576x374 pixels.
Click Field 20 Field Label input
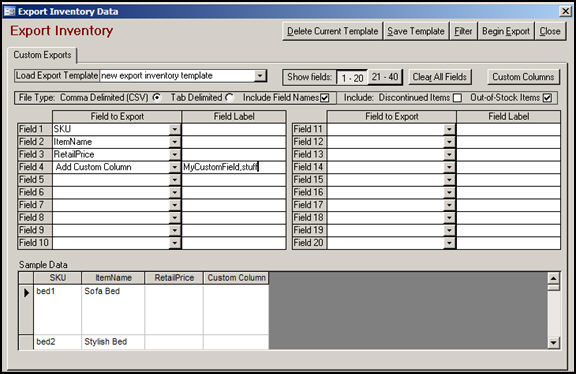point(508,243)
